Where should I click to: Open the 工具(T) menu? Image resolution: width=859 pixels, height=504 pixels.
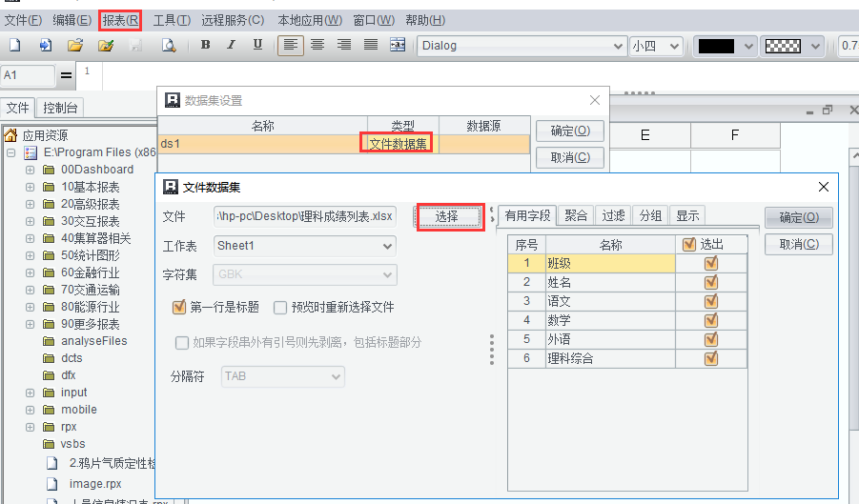coord(172,20)
